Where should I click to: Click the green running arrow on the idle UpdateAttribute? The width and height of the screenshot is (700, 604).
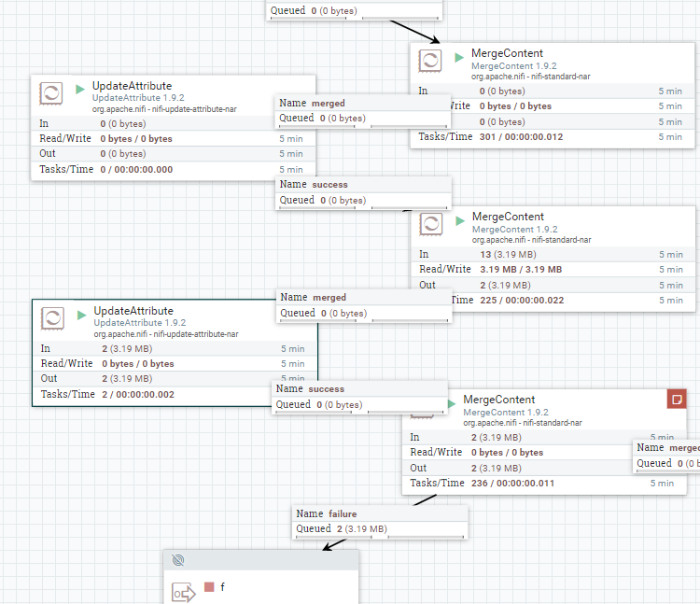coord(79,90)
